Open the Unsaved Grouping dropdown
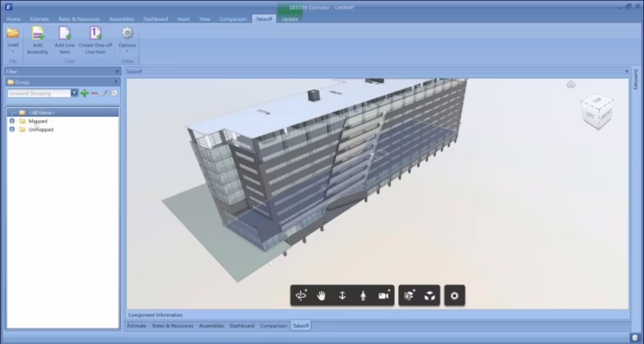The image size is (644, 344). tap(75, 93)
